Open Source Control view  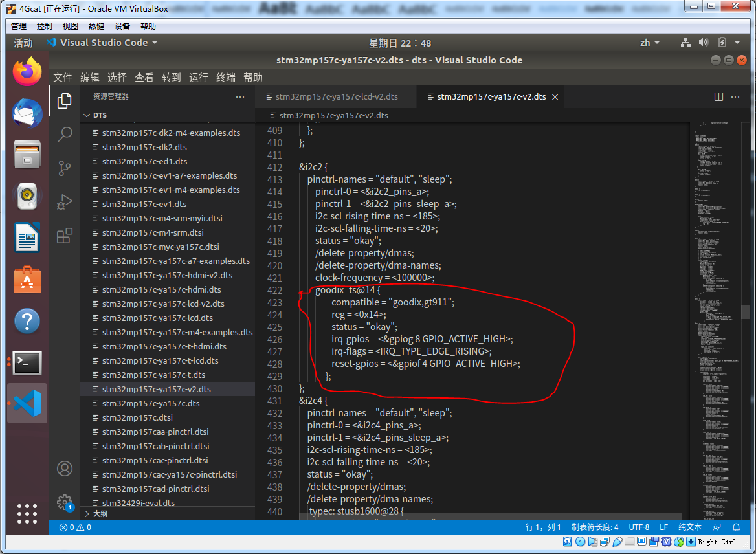click(x=65, y=168)
